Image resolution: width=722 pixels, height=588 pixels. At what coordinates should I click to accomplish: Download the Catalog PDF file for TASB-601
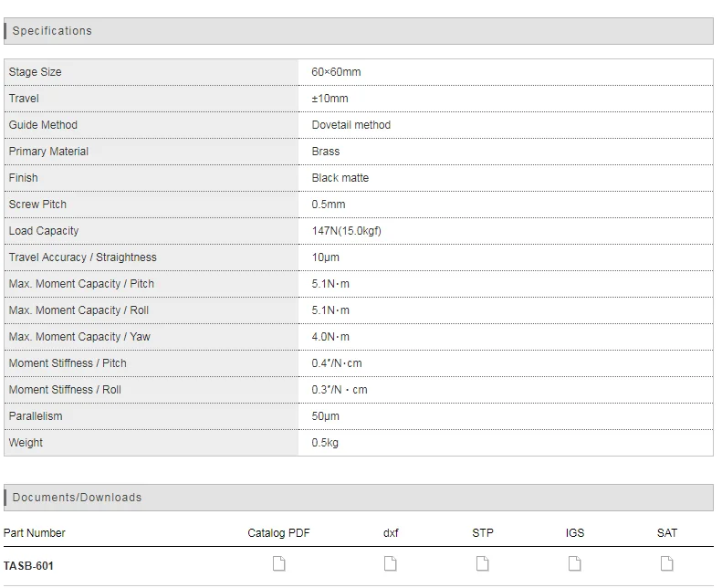279,564
